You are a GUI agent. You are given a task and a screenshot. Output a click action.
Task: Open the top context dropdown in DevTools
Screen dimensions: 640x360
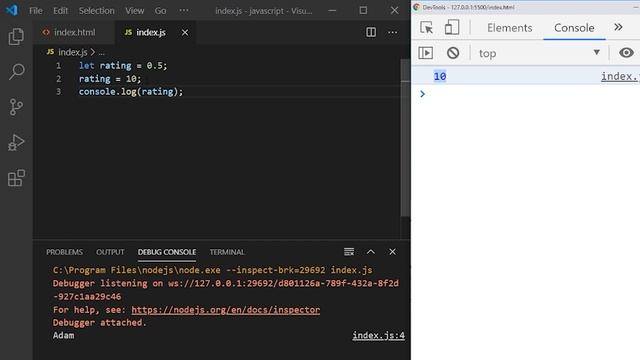point(539,53)
